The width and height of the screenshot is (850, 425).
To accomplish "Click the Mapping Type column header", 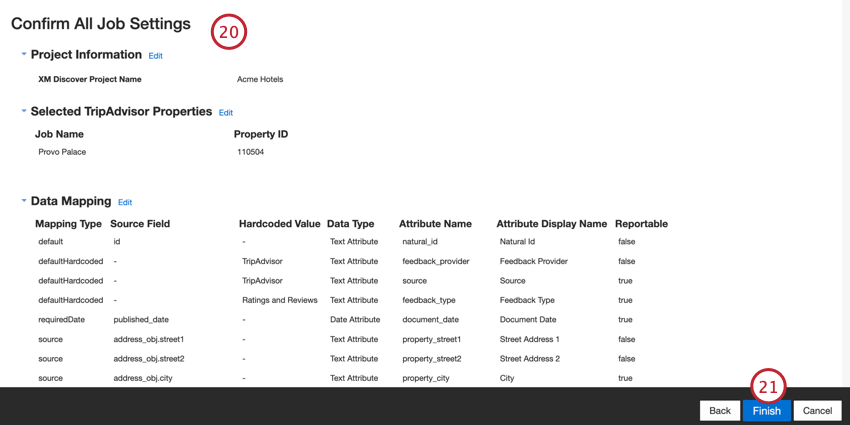I will tap(68, 224).
